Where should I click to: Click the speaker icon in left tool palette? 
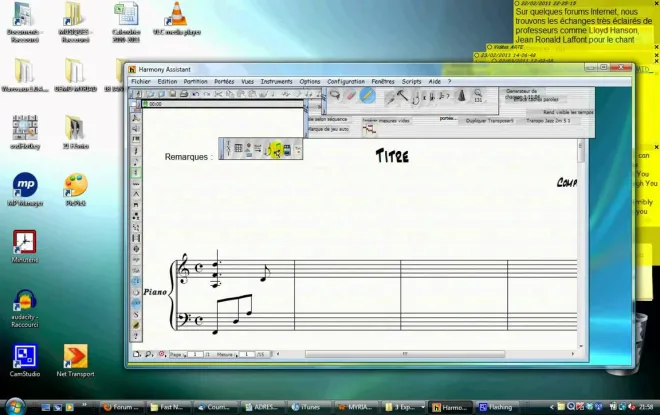tap(136, 128)
